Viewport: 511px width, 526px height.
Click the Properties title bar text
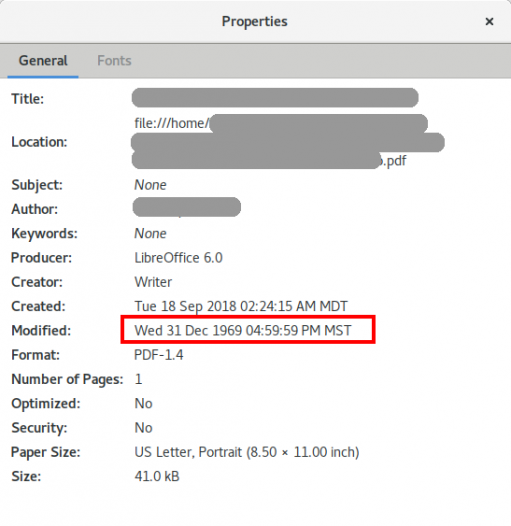coord(255,21)
